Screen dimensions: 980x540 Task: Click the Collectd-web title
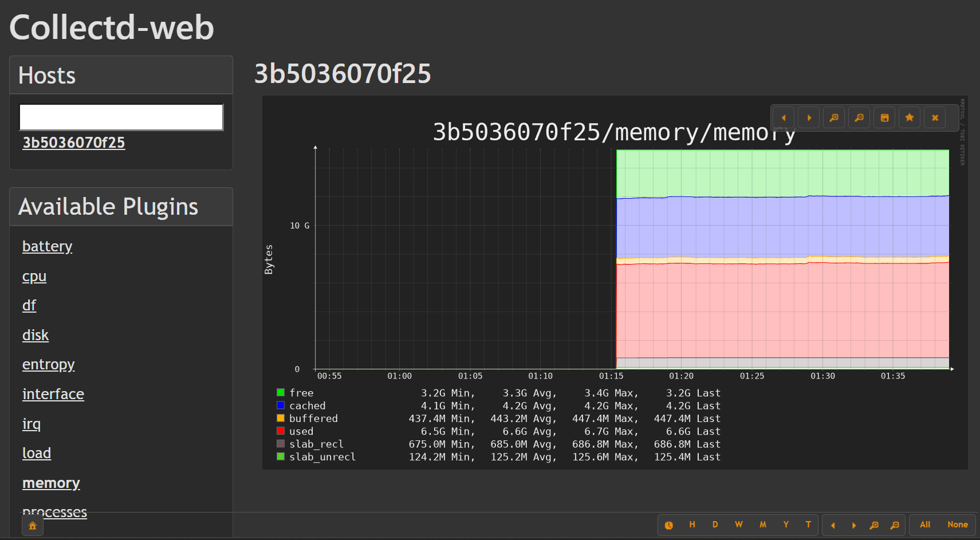(x=112, y=27)
